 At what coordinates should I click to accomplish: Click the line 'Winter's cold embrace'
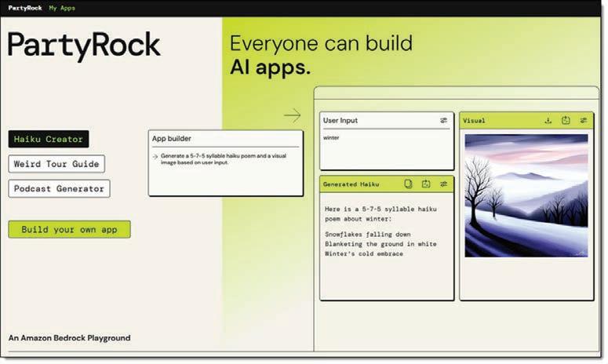364,254
